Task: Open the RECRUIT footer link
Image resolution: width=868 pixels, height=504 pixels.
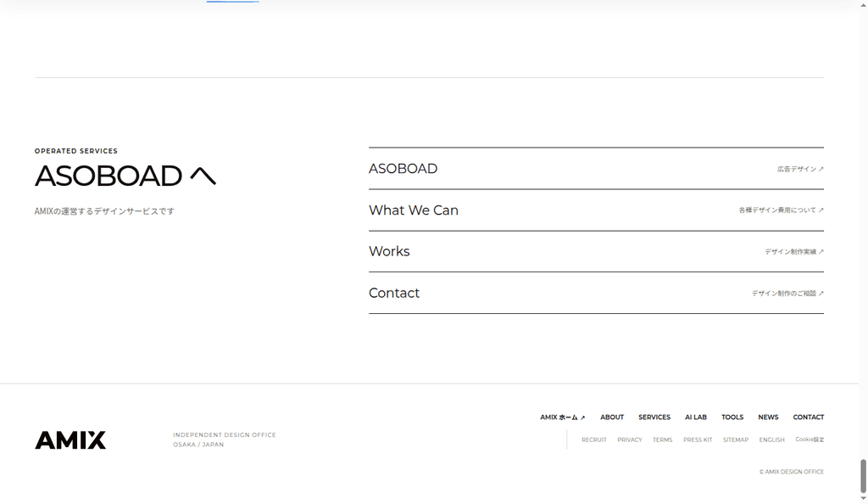Action: click(594, 440)
